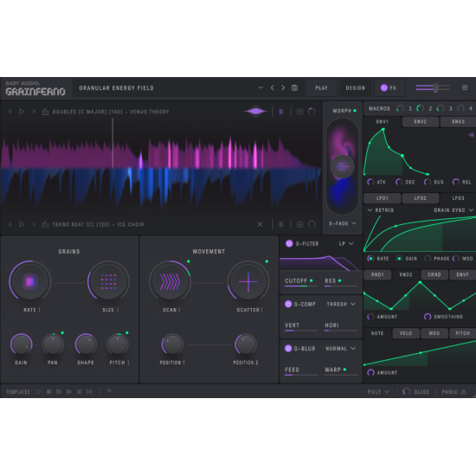Screen dimensions: 476x476
Task: Click the tune circle icon on Doubles row
Action: click(299, 112)
